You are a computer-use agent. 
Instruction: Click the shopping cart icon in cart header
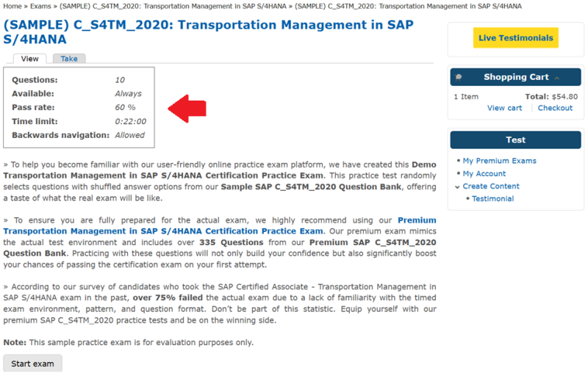[458, 78]
